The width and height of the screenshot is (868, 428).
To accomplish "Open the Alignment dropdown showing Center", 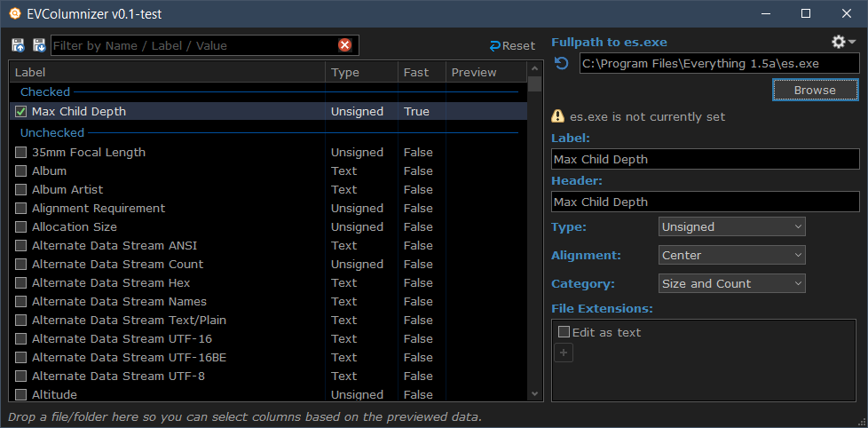I will click(x=731, y=255).
